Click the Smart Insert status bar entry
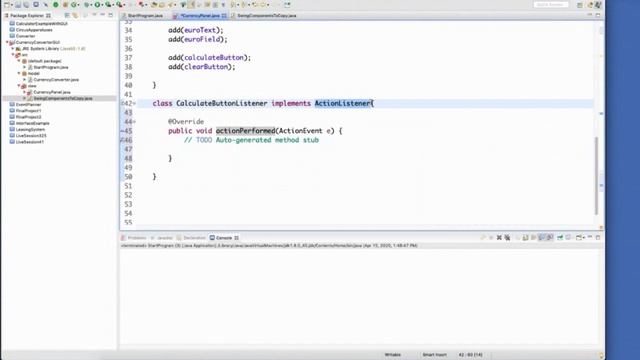 [434, 355]
